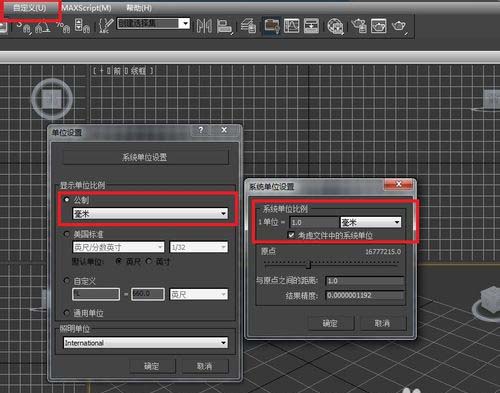Toggle the Graphite ribbon icon
The image size is (500, 393).
click(x=272, y=26)
